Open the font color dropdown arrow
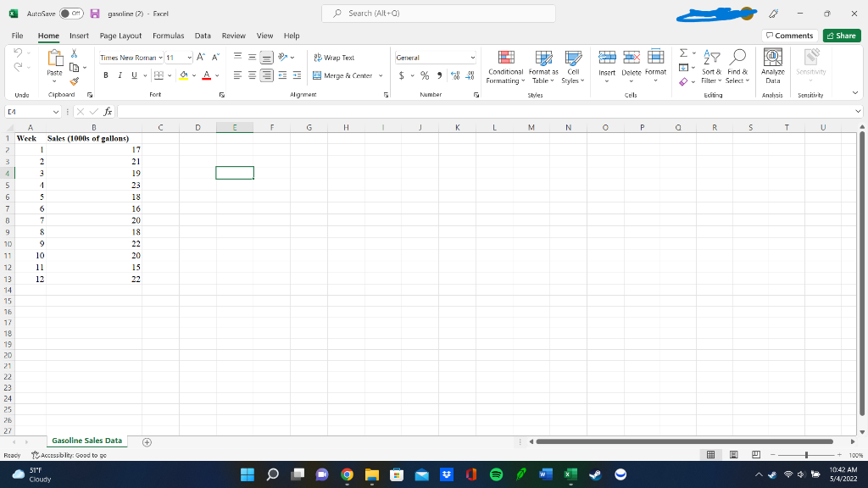Screen dimensions: 868x488 pyautogui.click(x=217, y=75)
